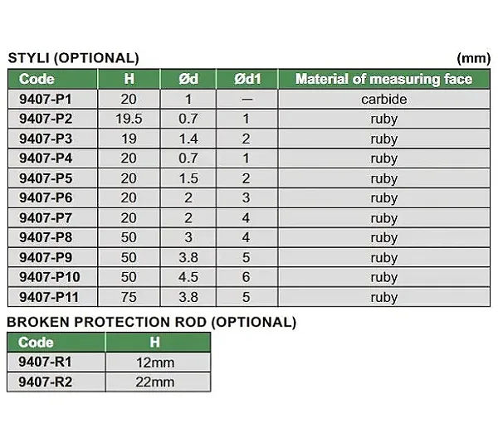The image size is (498, 448).
Task: Select the 9407-P2 code cell
Action: 53,119
